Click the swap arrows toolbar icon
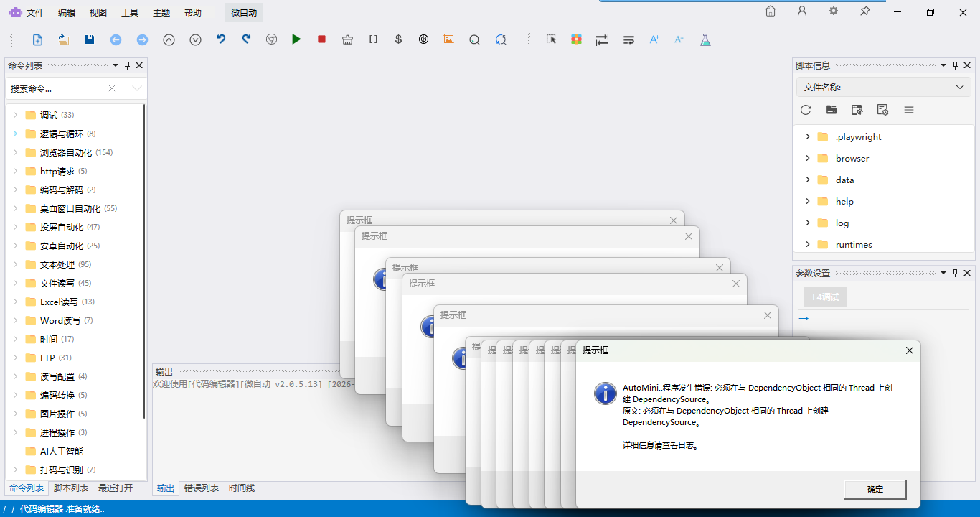Image resolution: width=980 pixels, height=517 pixels. click(602, 39)
